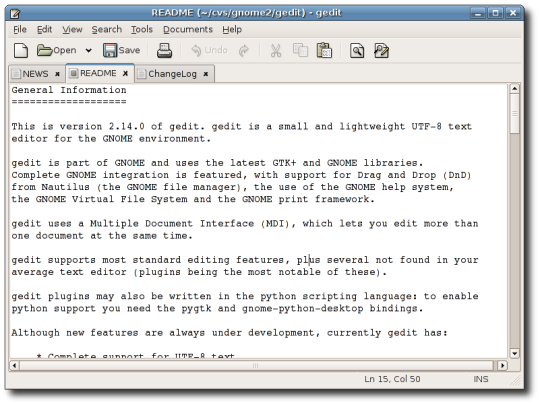Image resolution: width=540 pixels, height=405 pixels.
Task: Click the vertical scrollbar thumb
Action: coord(514,114)
